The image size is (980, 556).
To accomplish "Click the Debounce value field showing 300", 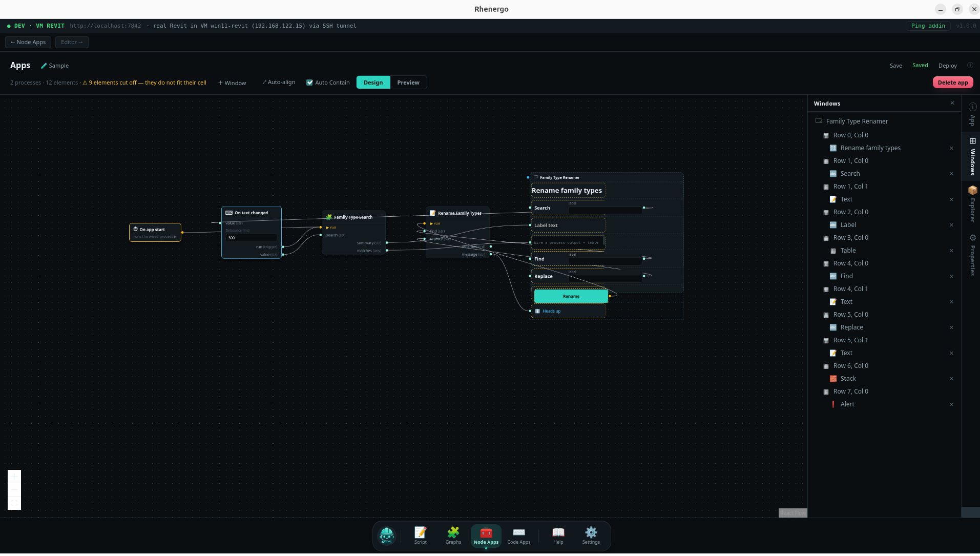I will [251, 238].
